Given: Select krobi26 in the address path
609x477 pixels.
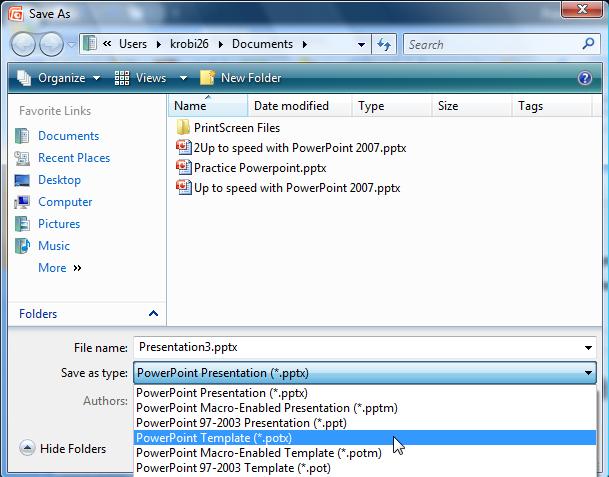Looking at the screenshot, I should pos(189,44).
